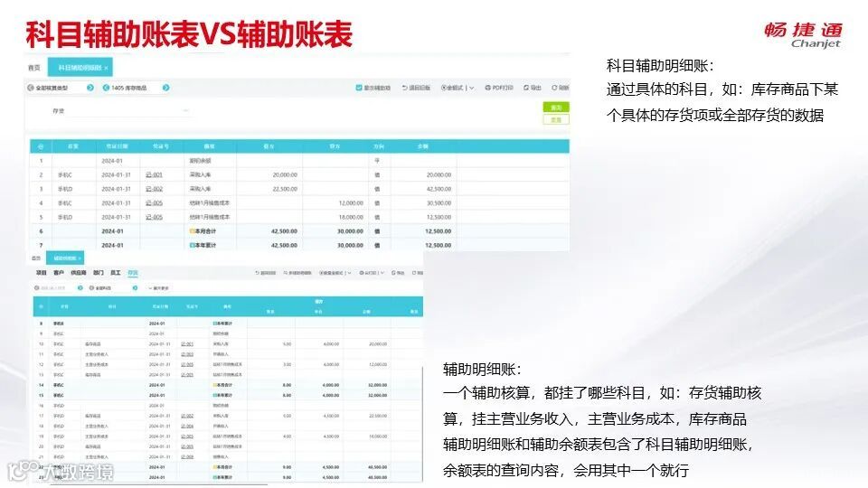Close the 科目辅助明细账 tab in upper window
868x488 pixels.
click(x=106, y=68)
